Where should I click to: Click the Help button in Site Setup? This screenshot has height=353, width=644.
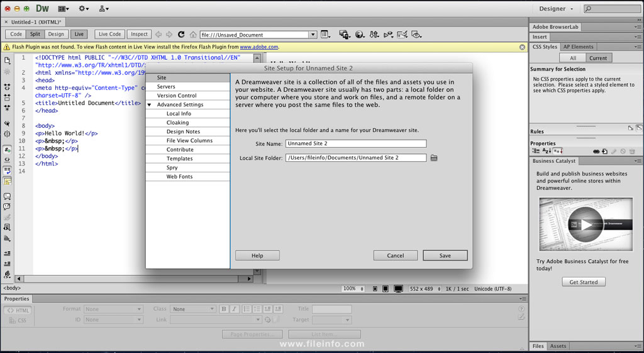point(257,255)
